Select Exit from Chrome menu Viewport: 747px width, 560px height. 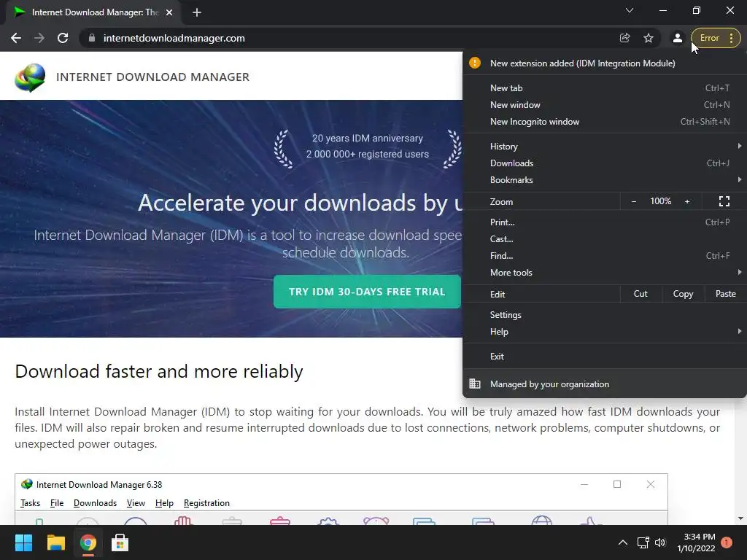coord(605,356)
